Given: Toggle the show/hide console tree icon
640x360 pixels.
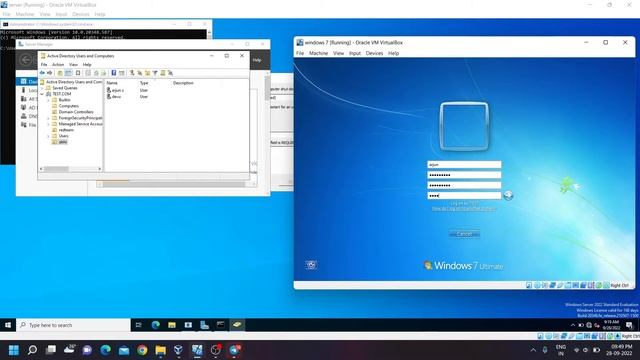Looking at the screenshot, I should pos(68,73).
